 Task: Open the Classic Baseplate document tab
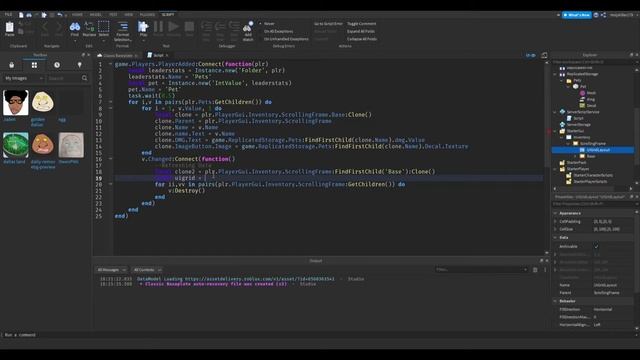point(118,56)
